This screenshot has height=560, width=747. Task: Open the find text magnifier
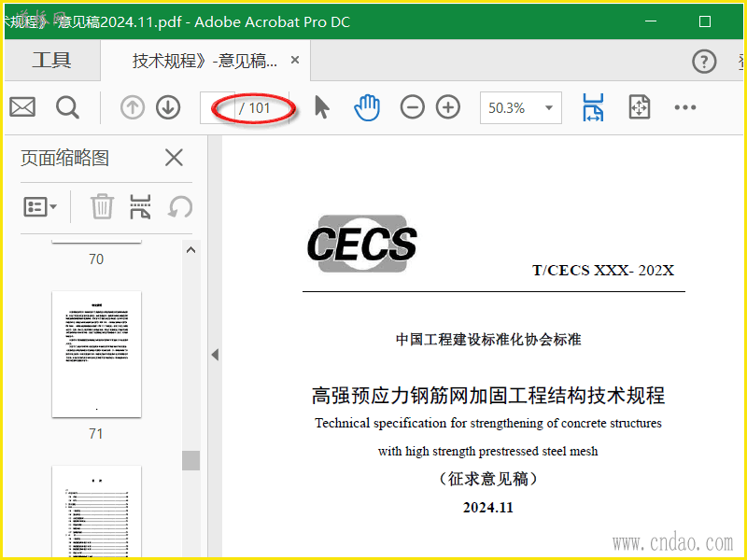pyautogui.click(x=67, y=107)
